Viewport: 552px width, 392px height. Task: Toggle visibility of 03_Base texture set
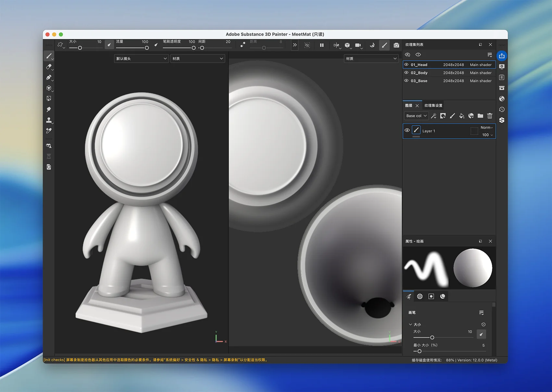406,81
